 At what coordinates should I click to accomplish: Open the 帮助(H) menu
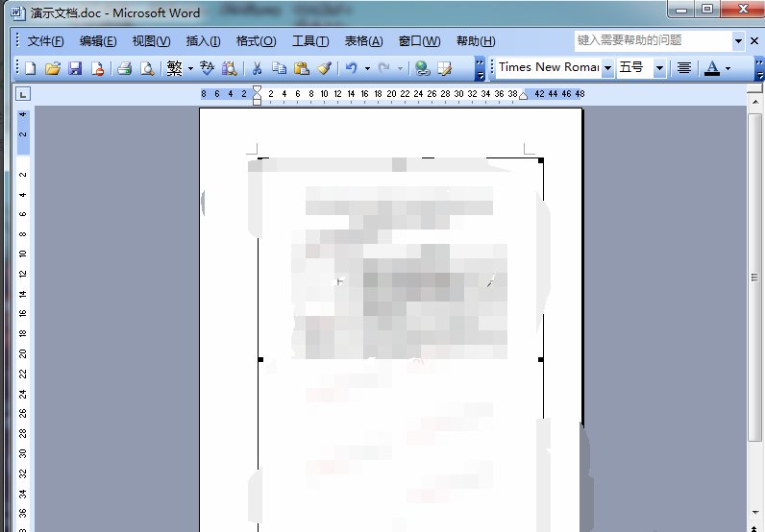(x=476, y=41)
